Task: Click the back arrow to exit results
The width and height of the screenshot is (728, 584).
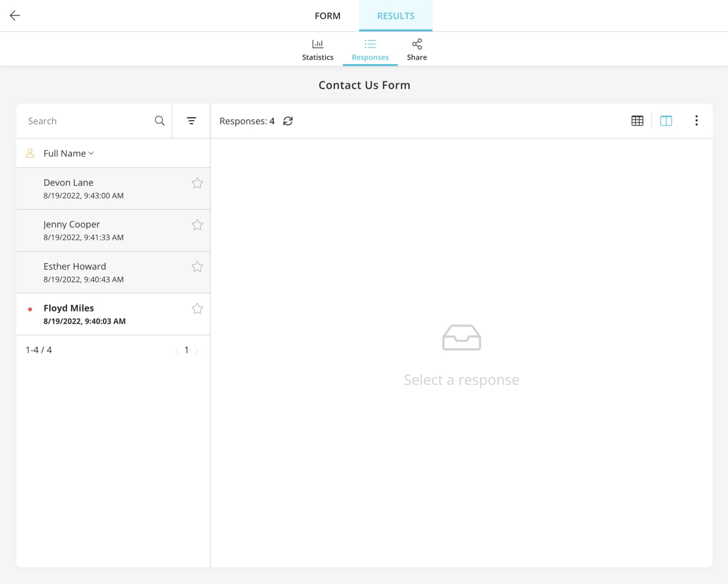Action: click(x=15, y=16)
